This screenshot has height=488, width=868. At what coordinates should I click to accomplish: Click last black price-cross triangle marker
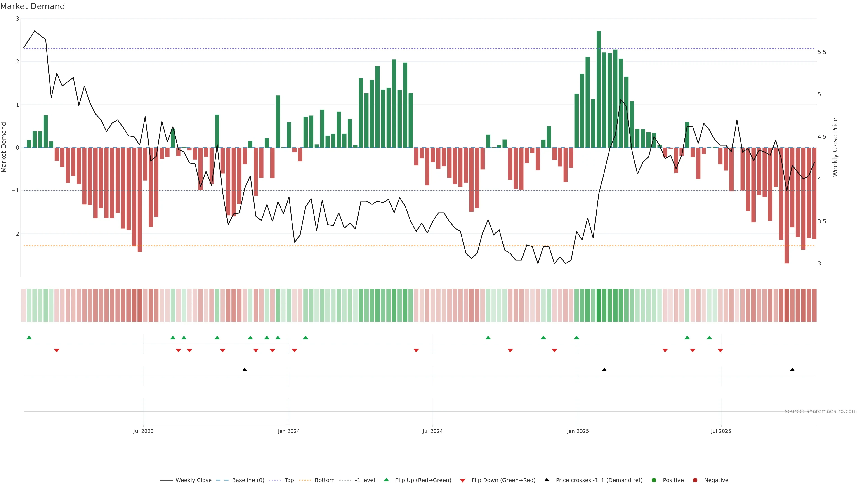point(792,370)
